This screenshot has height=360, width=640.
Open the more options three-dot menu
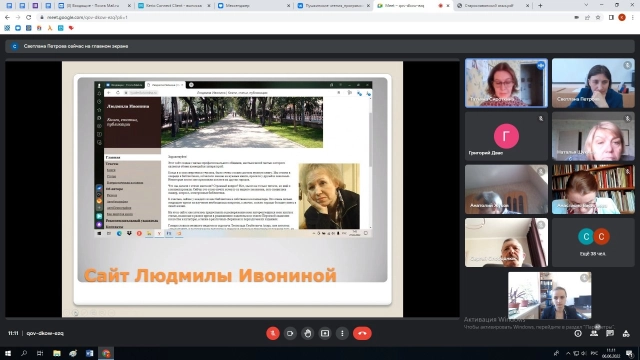point(342,333)
